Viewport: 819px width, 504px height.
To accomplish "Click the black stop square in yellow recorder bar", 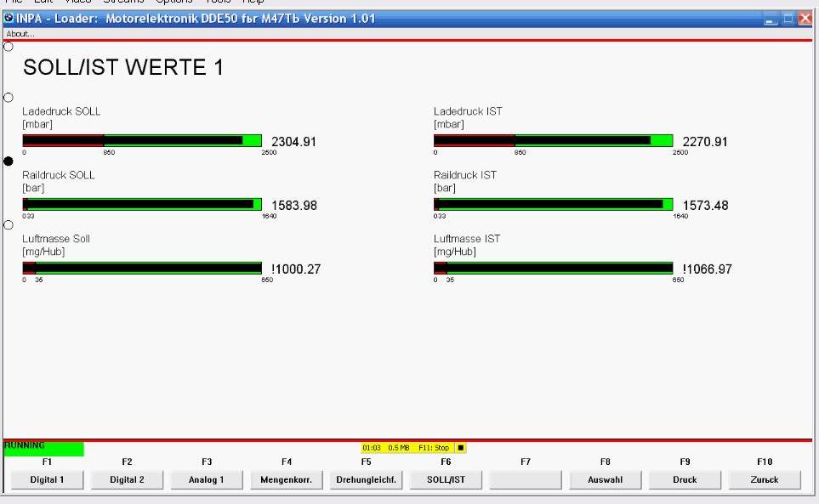I will pos(460,448).
